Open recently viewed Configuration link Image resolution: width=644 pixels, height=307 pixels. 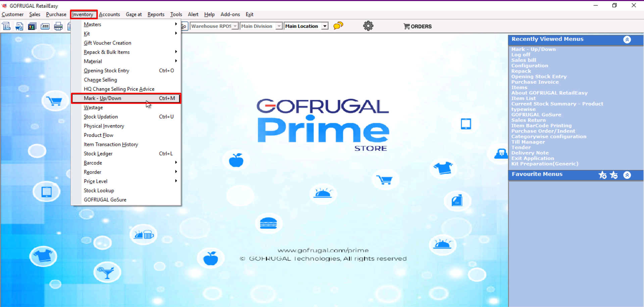coord(530,66)
